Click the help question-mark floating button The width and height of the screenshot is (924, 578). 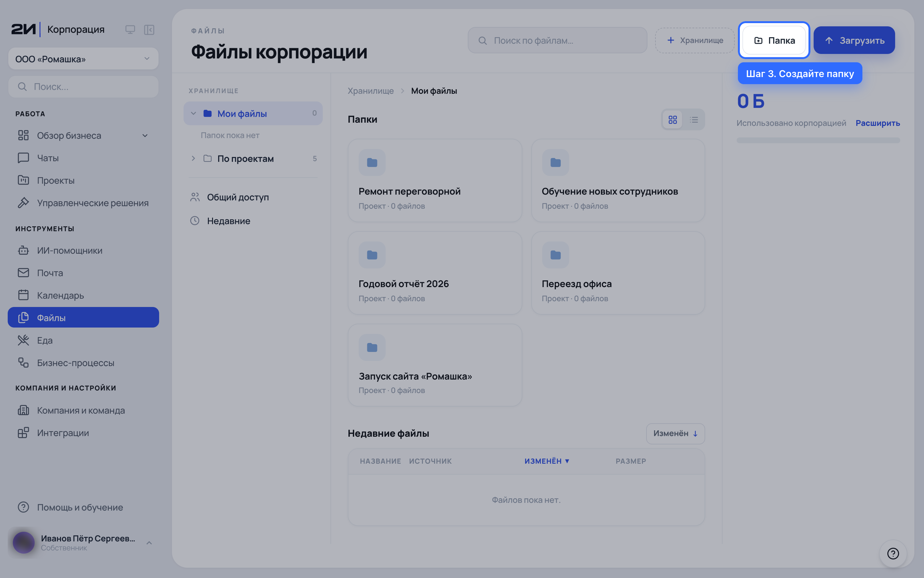point(893,554)
